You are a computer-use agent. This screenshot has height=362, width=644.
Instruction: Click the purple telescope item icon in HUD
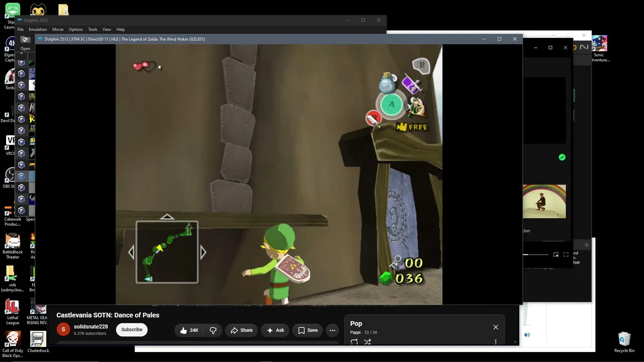click(x=411, y=84)
